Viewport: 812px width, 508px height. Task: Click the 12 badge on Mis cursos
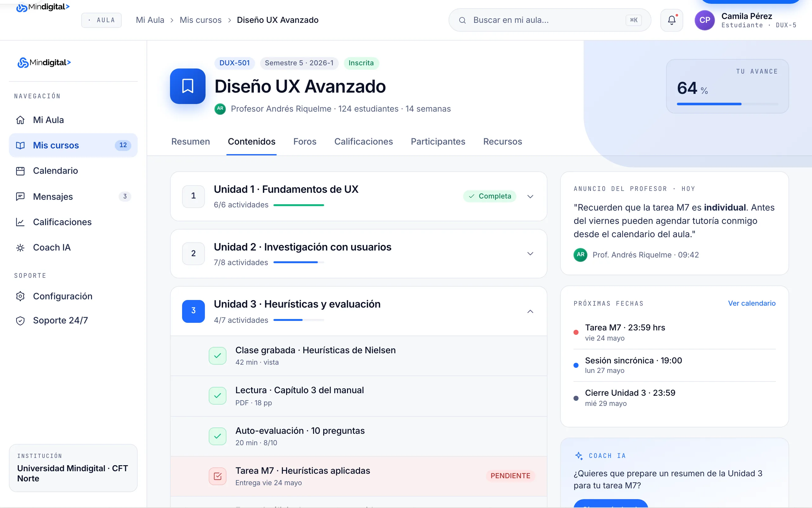(123, 145)
